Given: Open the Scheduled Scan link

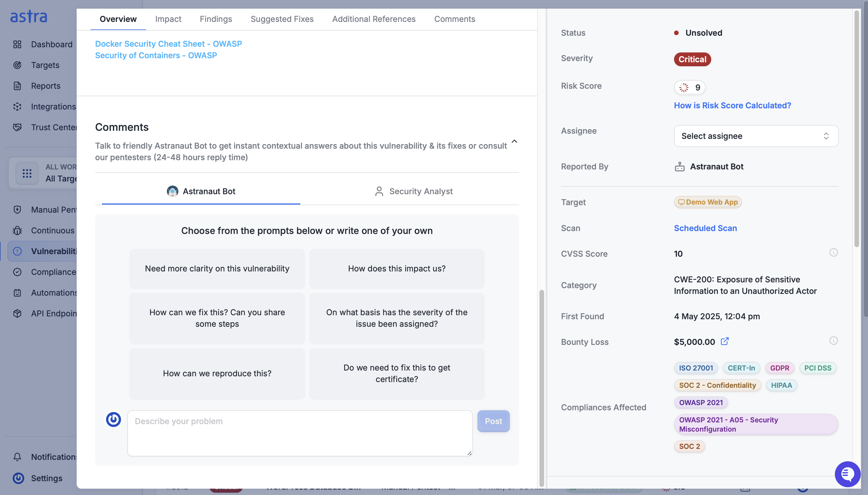Looking at the screenshot, I should [705, 228].
